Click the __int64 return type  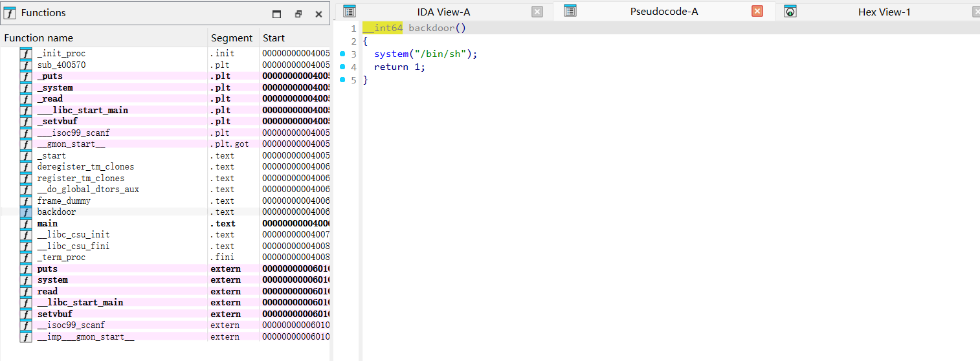point(383,28)
